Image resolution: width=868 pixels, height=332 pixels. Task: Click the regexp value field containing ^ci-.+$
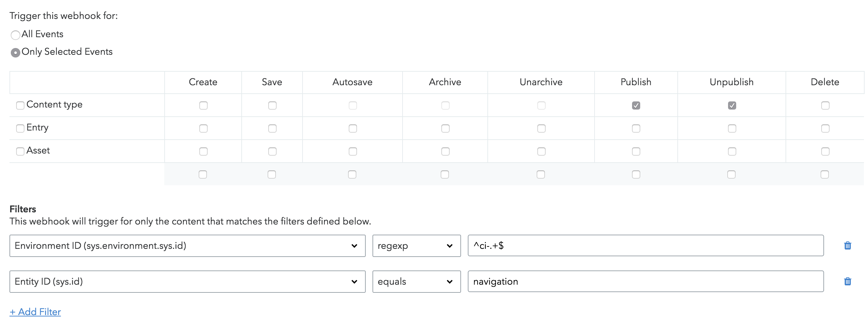point(646,246)
